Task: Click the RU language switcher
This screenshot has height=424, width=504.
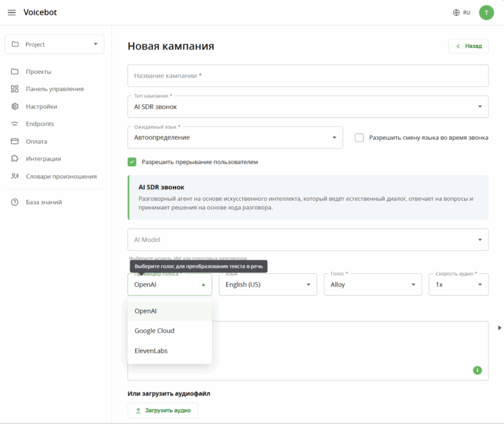Action: (x=462, y=12)
